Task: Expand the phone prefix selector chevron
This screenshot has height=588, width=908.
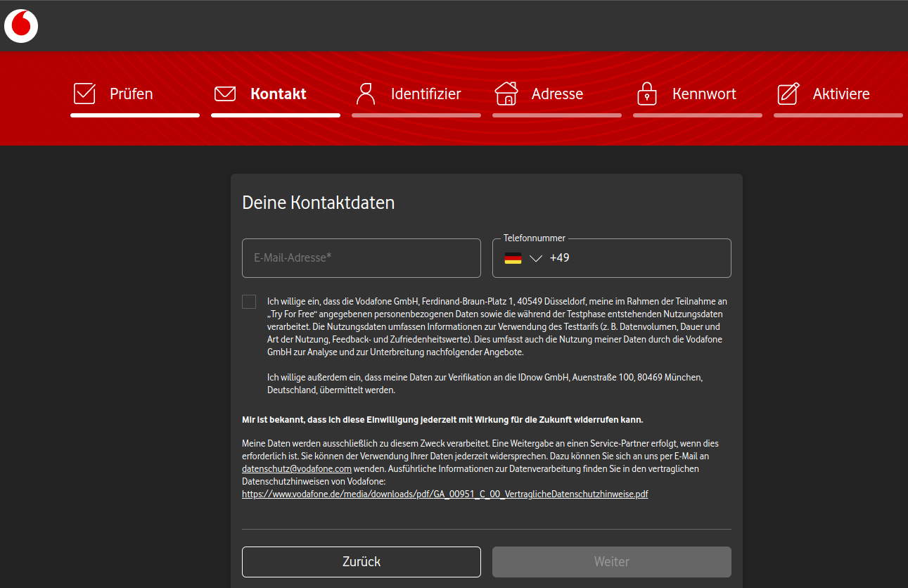Action: 536,259
